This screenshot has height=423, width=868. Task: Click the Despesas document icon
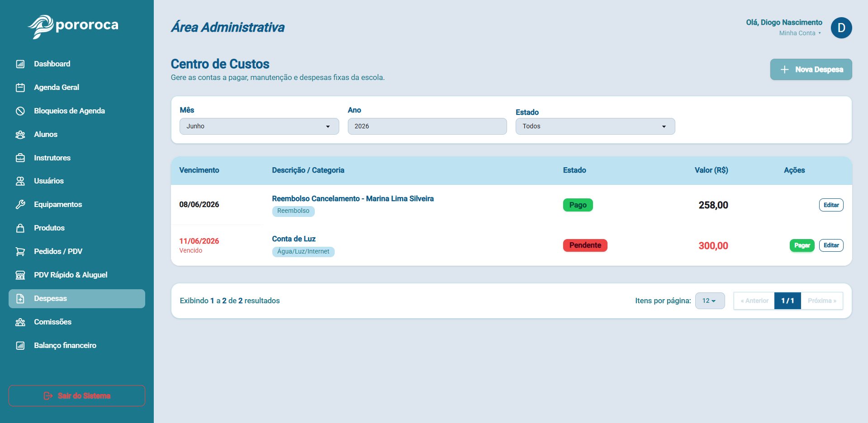click(20, 299)
